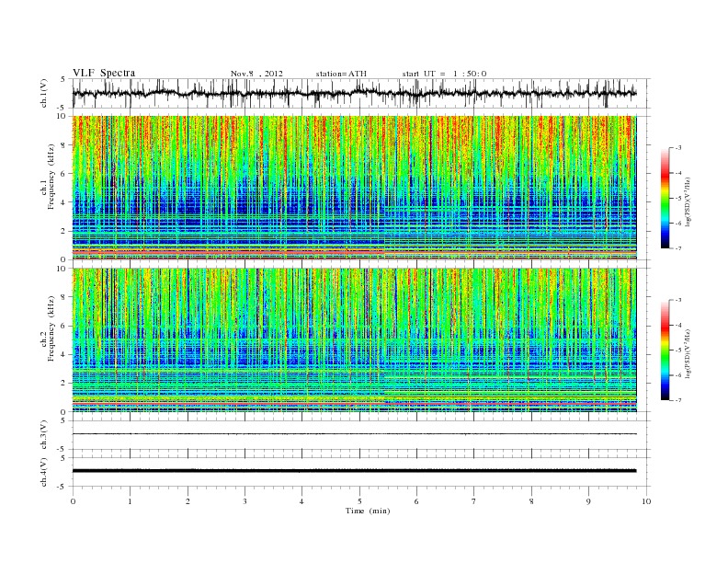Viewport: 728px width, 563px height.
Task: Select the ch.2 "Frequency (kHz)" axis label
Action: pyautogui.click(x=51, y=327)
